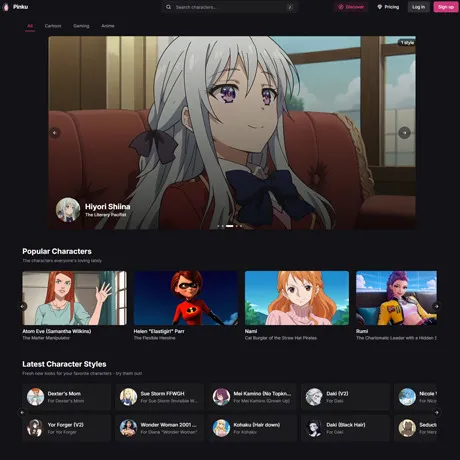
Task: Advance Latest Character Styles right arrow
Action: [437, 412]
